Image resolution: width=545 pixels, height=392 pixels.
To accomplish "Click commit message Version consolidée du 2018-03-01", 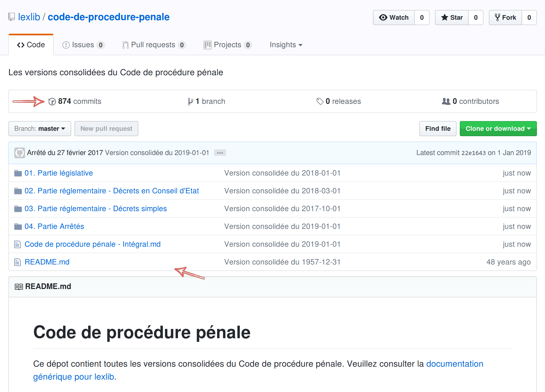I will (282, 191).
